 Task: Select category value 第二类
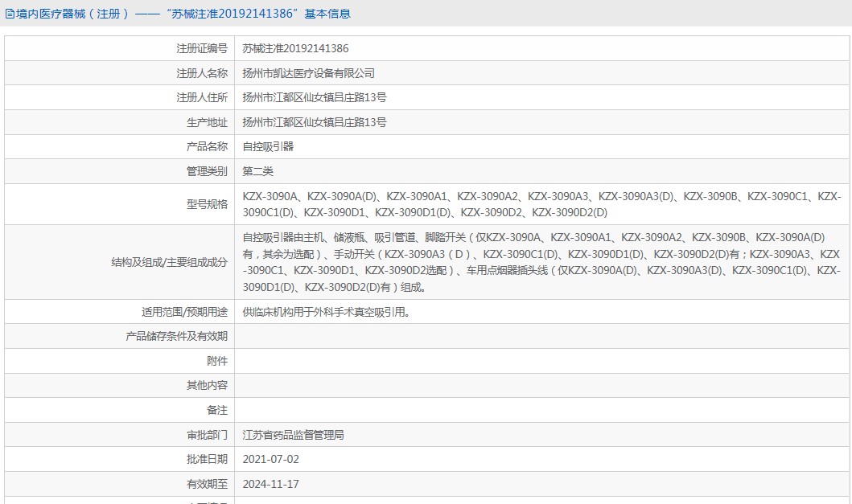tap(257, 172)
